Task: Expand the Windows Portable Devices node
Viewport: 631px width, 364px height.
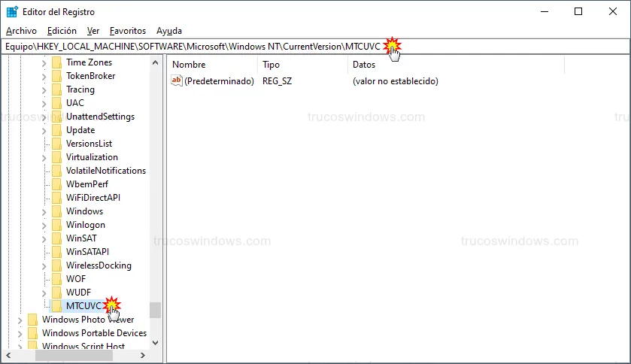Action: [20, 333]
